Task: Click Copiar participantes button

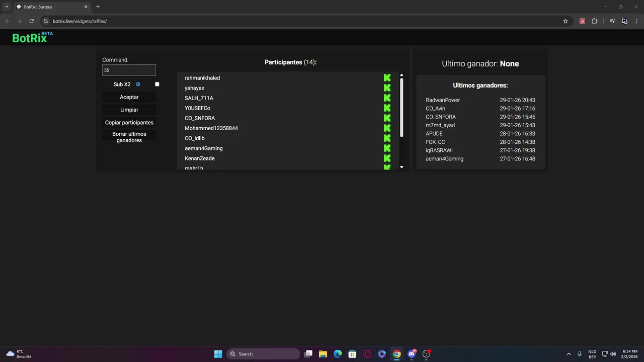Action: point(129,123)
